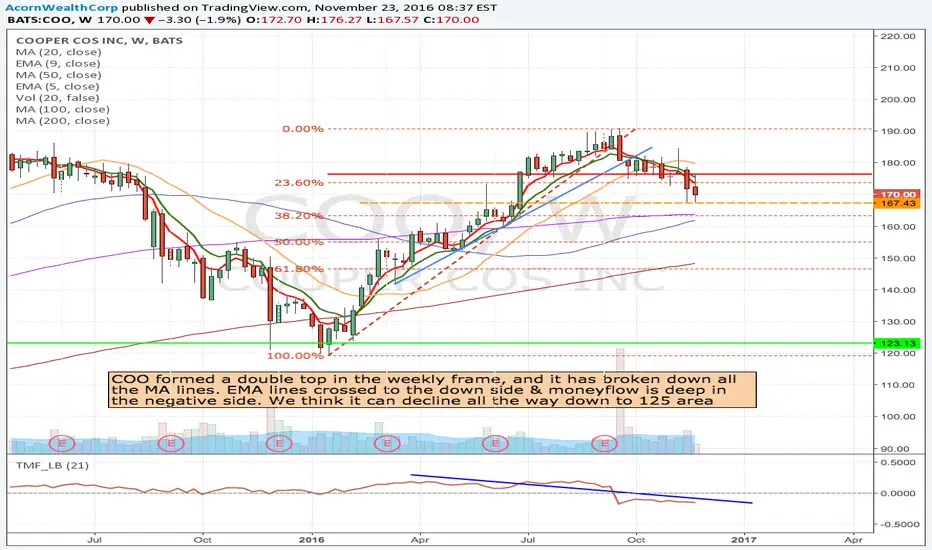This screenshot has height=550, width=932.
Task: Select the MA (50, close) legend entry
Action: (58, 75)
